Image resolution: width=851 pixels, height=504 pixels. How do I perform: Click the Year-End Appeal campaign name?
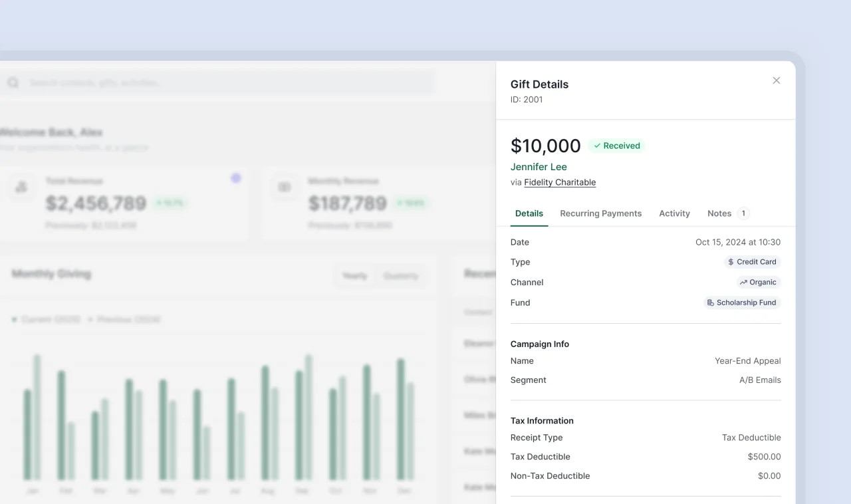748,361
